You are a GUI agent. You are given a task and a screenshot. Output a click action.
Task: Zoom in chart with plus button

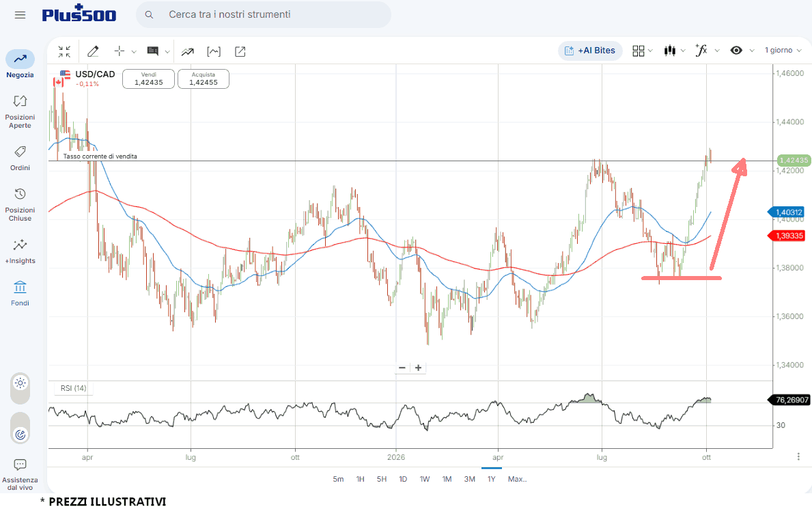(419, 368)
